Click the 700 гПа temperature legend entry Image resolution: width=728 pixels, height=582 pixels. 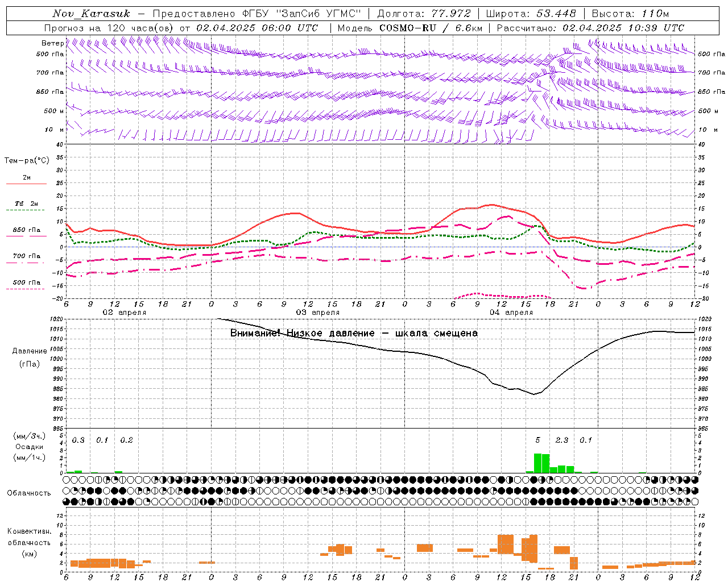pos(27,256)
